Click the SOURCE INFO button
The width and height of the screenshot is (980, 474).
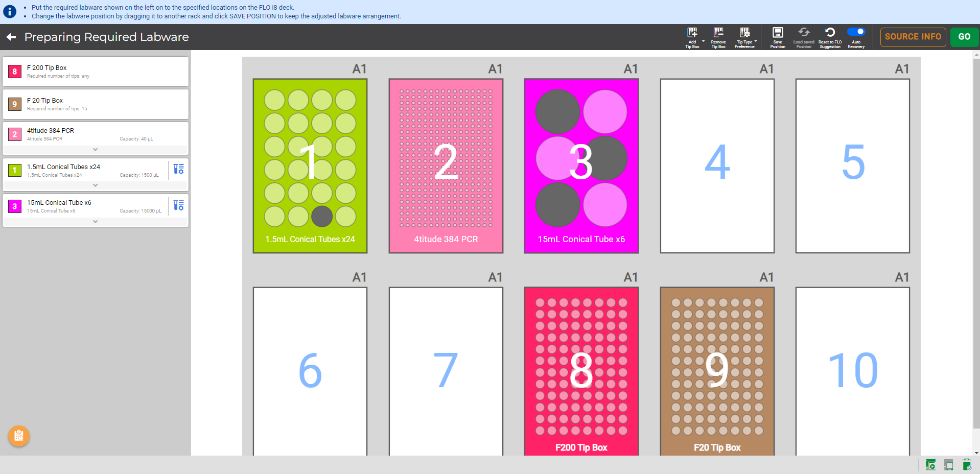pyautogui.click(x=913, y=37)
